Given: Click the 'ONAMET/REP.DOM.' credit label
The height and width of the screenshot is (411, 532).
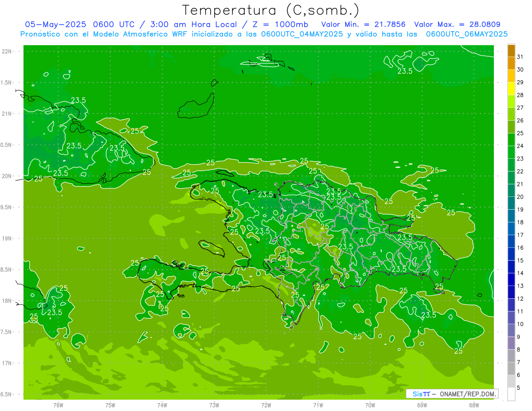Looking at the screenshot, I should tap(467, 394).
